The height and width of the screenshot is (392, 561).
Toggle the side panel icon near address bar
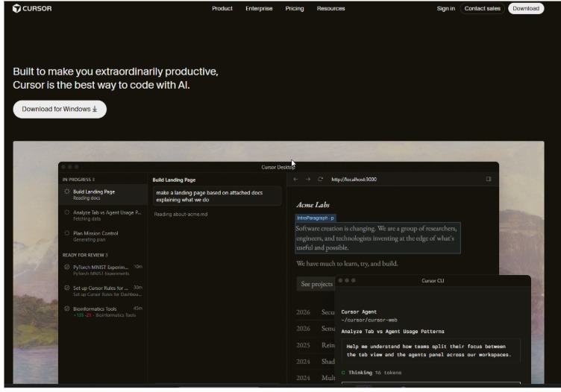coord(489,179)
